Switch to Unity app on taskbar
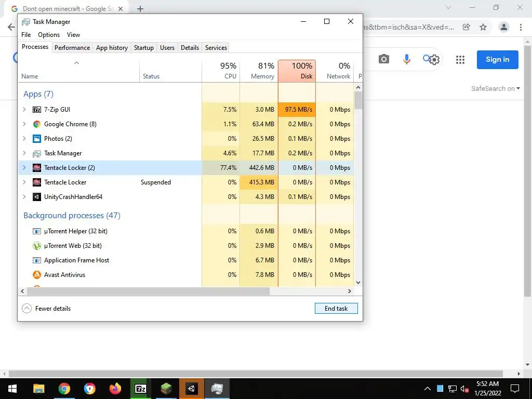 point(192,389)
